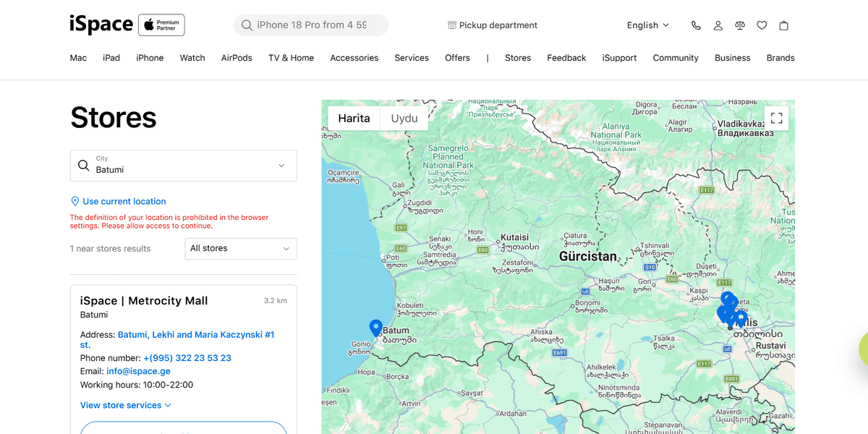868x434 pixels.
Task: Open the All stores filter dropdown
Action: click(241, 248)
